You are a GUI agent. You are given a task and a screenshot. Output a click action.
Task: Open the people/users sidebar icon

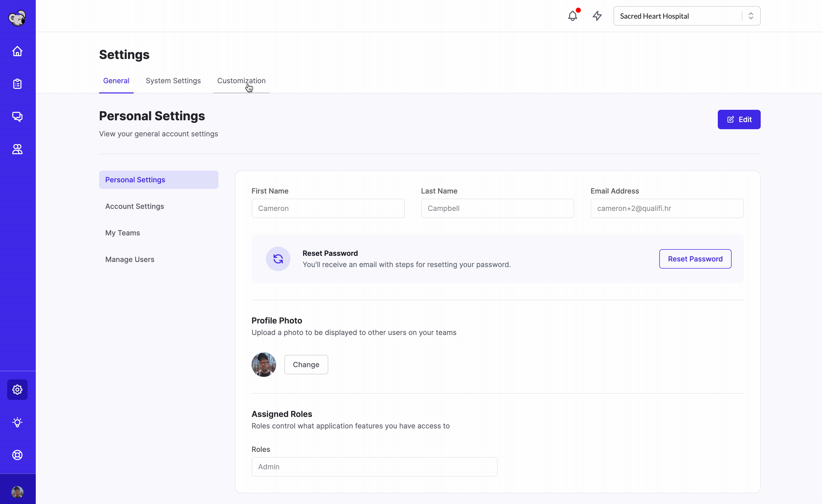tap(17, 149)
